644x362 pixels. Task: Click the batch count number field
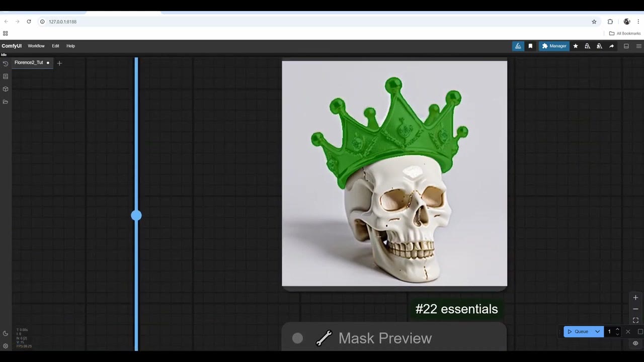(x=609, y=332)
